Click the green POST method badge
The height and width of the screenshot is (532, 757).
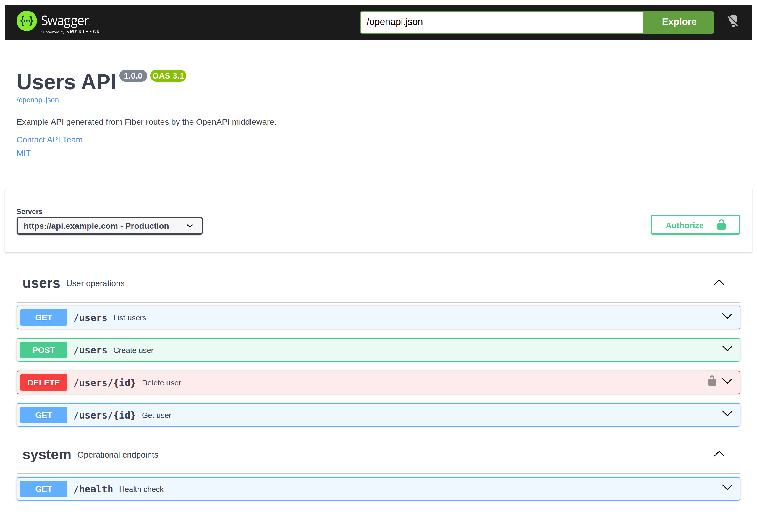pos(43,350)
